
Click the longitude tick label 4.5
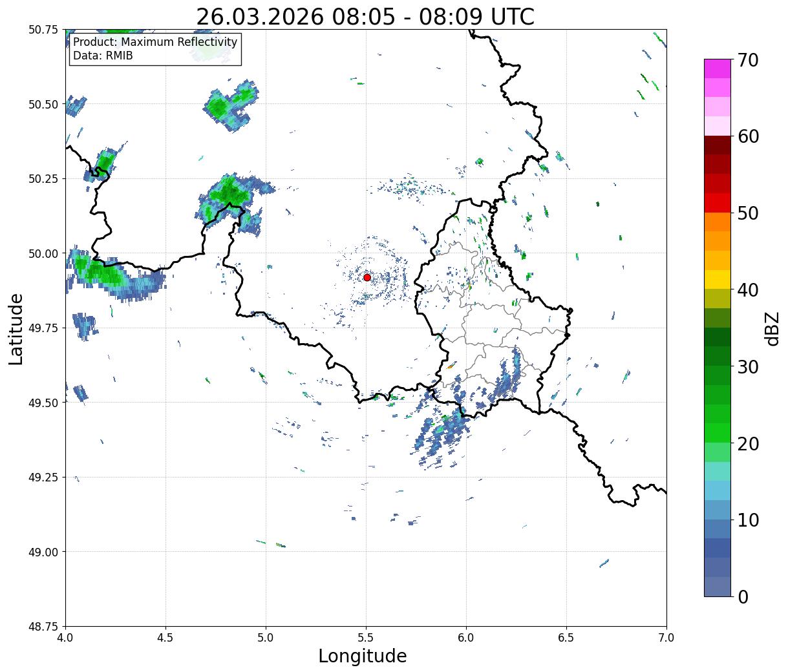(165, 638)
